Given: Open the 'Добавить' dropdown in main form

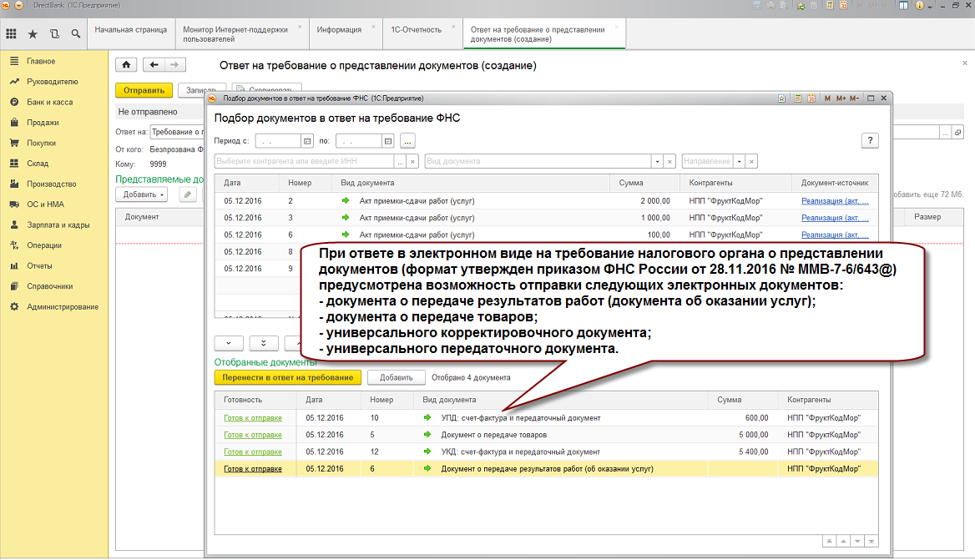Looking at the screenshot, I should 144,194.
